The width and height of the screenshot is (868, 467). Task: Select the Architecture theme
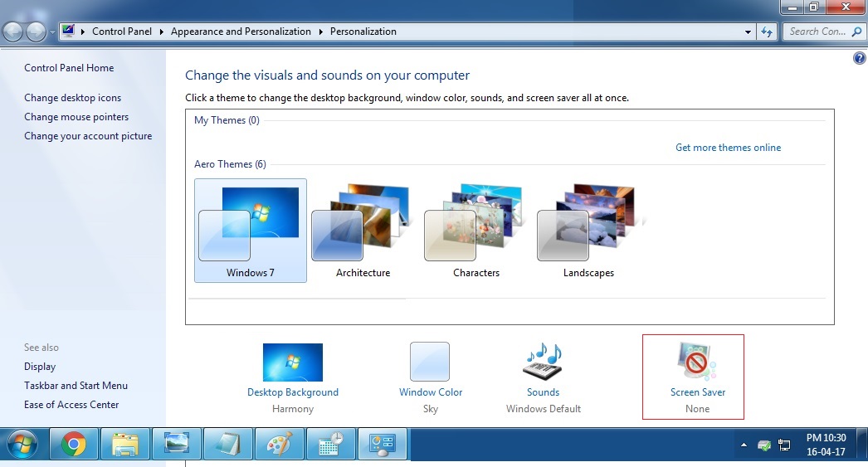pyautogui.click(x=363, y=231)
